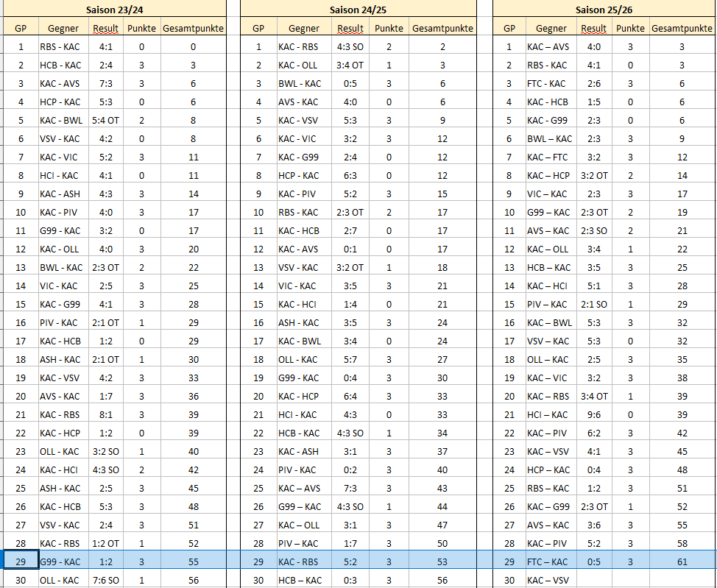The height and width of the screenshot is (588, 717).
Task: Click the 5:4 OT result cell
Action: pyautogui.click(x=105, y=120)
